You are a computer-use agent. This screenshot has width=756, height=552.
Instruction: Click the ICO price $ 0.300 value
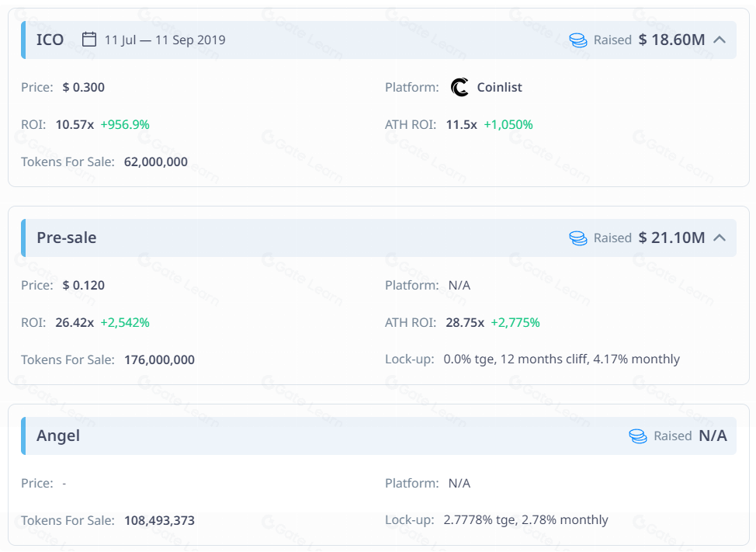pos(84,87)
